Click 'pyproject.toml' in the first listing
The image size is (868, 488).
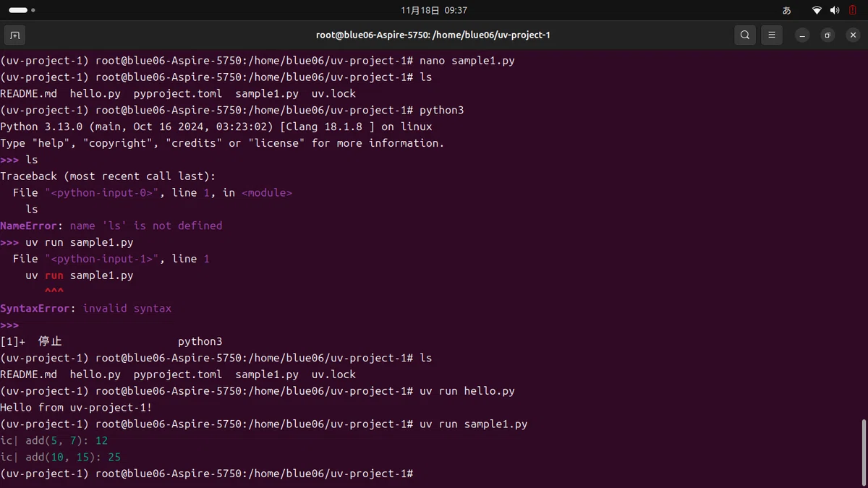178,94
